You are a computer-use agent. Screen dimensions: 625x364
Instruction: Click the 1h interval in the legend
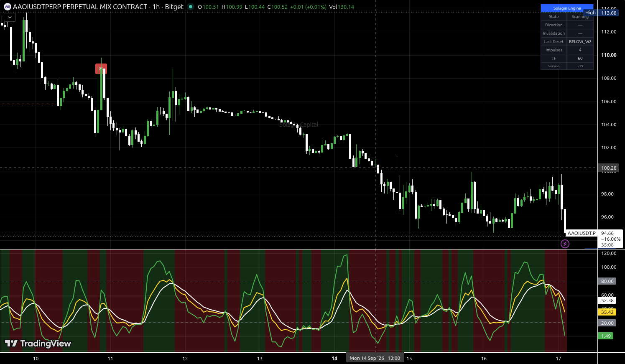156,7
